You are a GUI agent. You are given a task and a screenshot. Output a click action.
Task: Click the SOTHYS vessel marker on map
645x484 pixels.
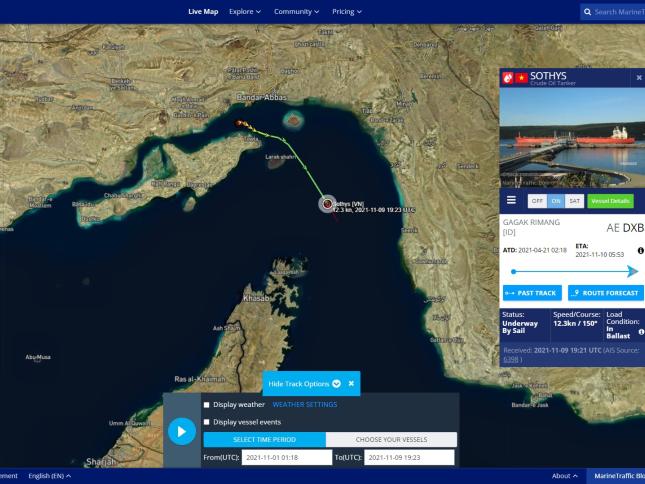(x=327, y=204)
